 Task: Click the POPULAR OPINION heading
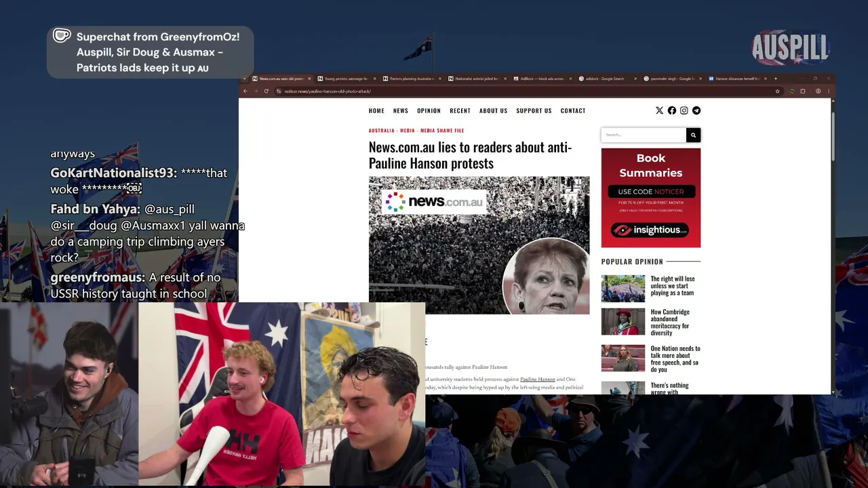point(632,262)
